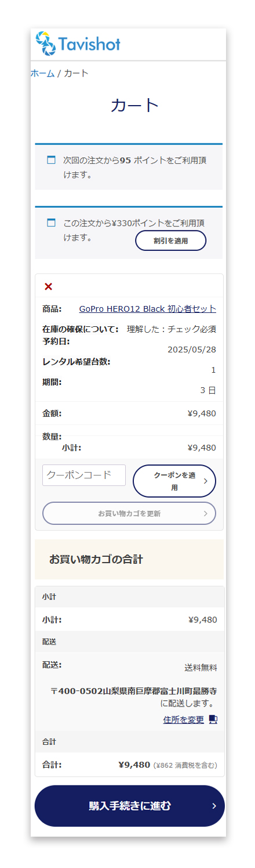Click the chevron on クーポンを適用 button
This screenshot has height=868, width=255.
click(x=205, y=481)
